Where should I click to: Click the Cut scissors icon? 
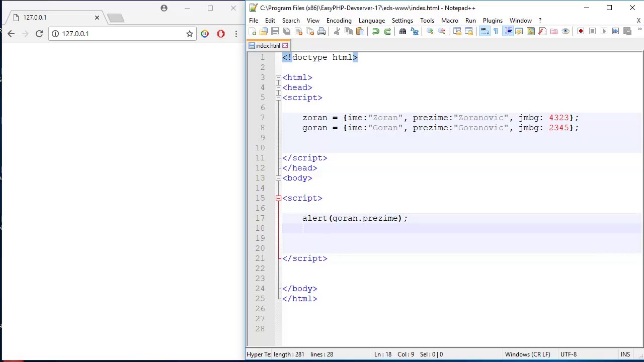[337, 31]
